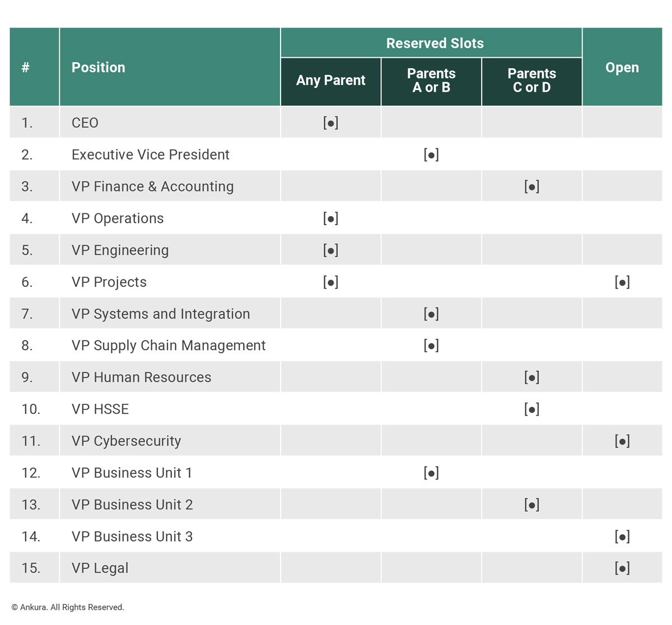Click the C or D marker for VP Finance

(x=532, y=186)
